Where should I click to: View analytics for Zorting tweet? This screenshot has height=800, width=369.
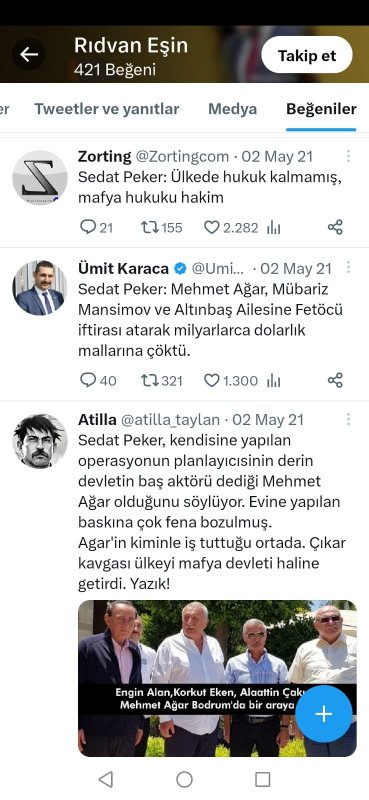(274, 228)
